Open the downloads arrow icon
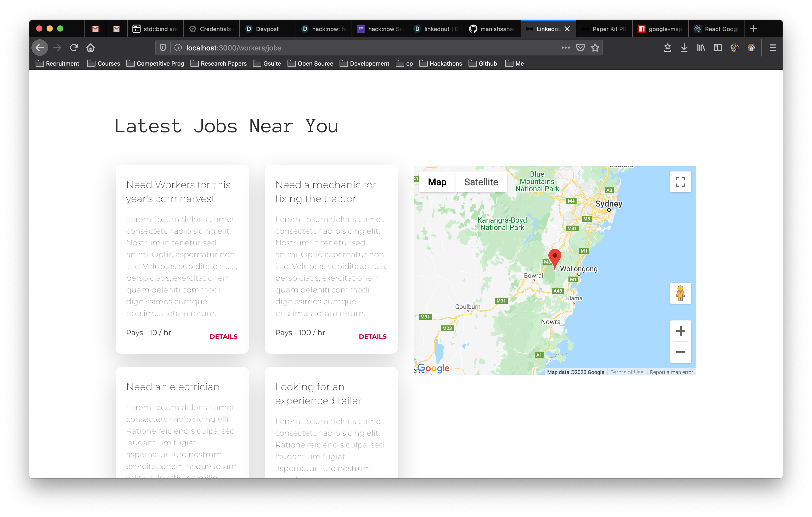 [x=684, y=48]
